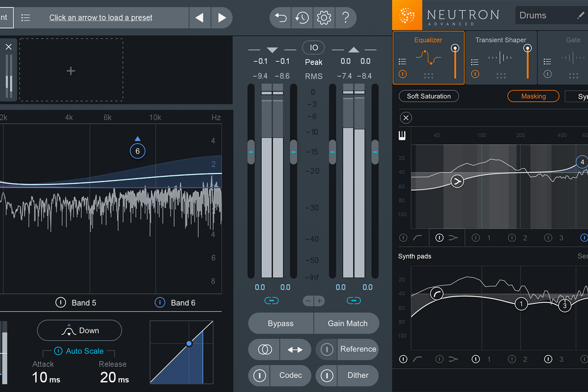
Task: Click the minus button below the meter scale
Action: tap(308, 301)
